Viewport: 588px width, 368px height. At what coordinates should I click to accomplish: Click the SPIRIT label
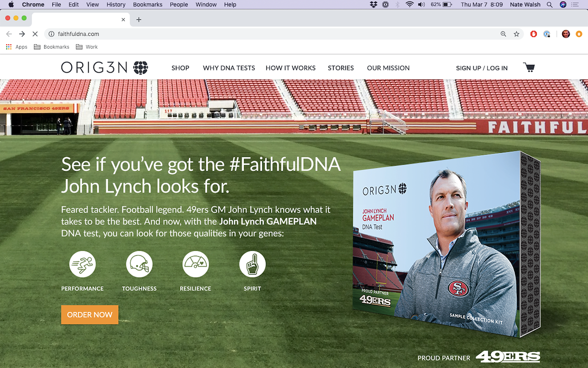click(x=252, y=288)
